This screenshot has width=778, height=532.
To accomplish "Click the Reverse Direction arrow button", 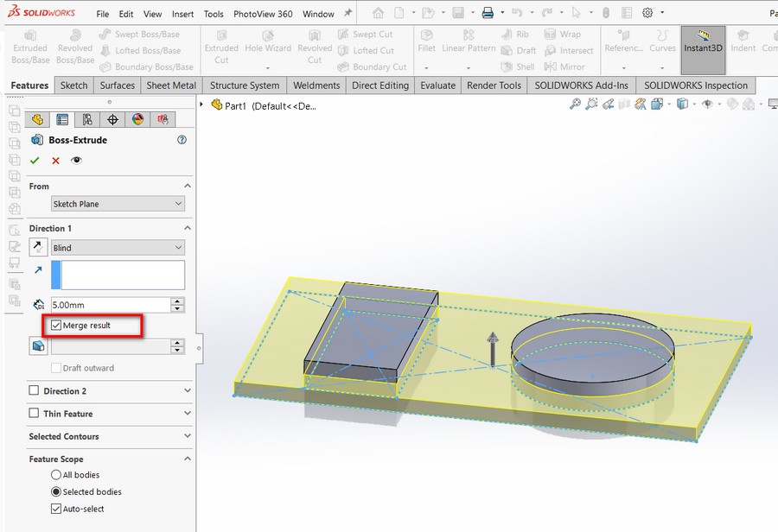I will click(38, 247).
